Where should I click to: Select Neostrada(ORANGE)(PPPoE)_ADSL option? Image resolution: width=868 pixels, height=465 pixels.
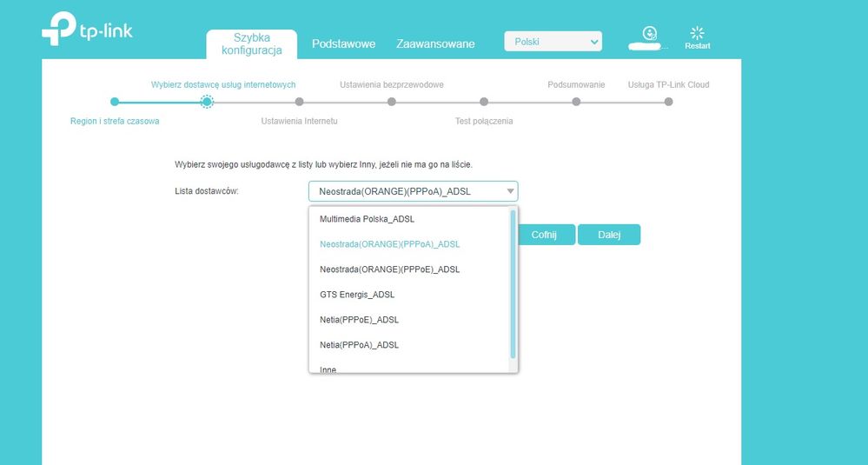[409, 269]
